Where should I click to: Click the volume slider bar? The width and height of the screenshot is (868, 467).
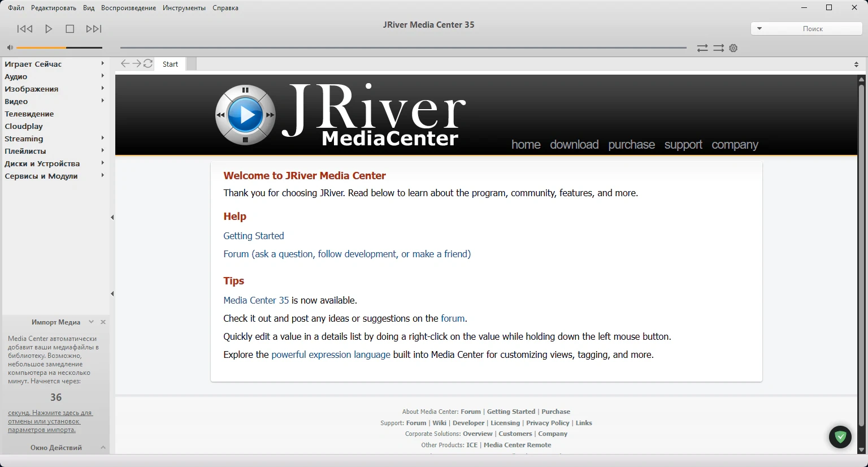pyautogui.click(x=59, y=47)
